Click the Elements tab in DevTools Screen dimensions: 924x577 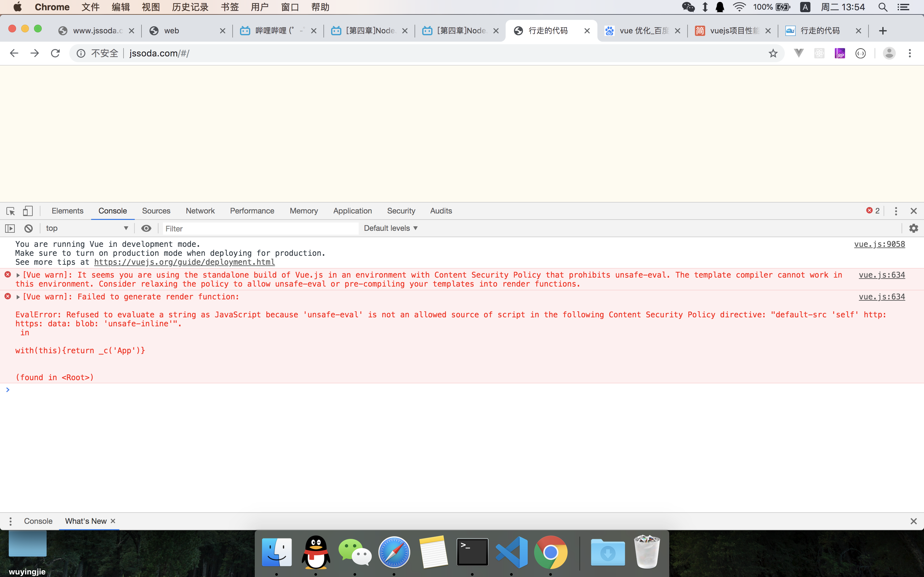coord(67,211)
